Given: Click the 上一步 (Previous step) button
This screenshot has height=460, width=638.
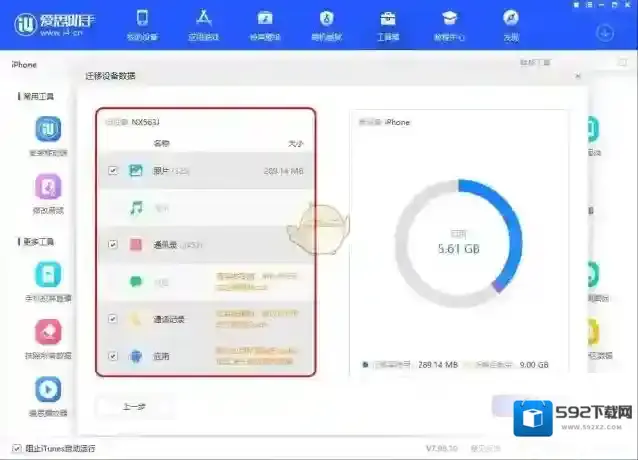Looking at the screenshot, I should coord(135,406).
